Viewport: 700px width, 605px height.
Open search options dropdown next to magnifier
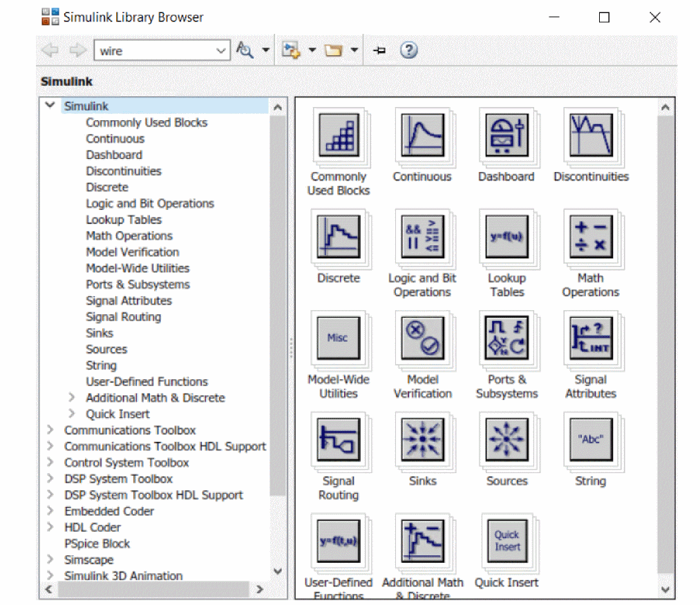click(x=265, y=50)
